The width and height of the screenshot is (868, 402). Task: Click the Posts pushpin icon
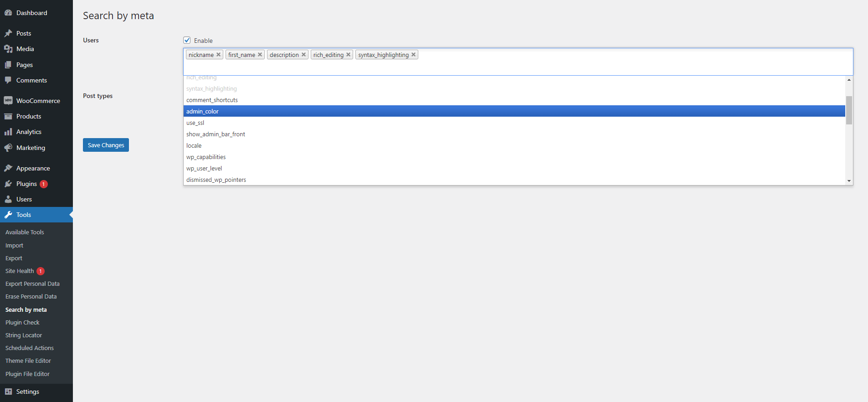pyautogui.click(x=8, y=33)
